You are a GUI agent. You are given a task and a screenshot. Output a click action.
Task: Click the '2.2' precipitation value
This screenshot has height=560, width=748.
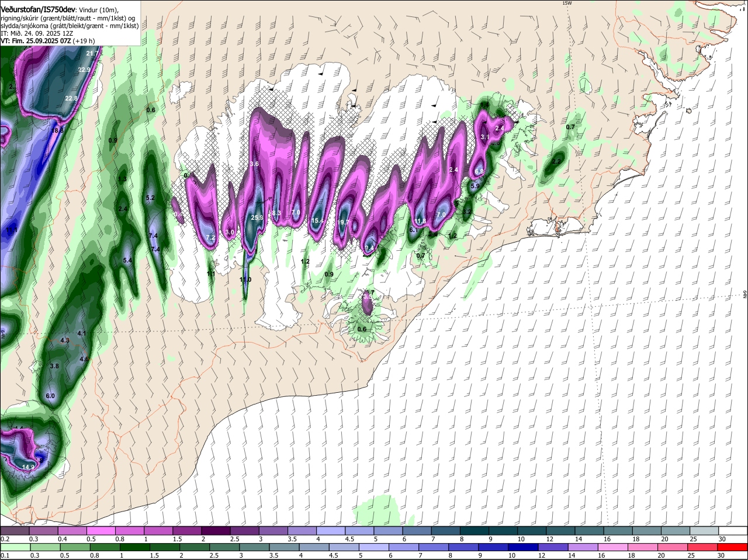click(556, 162)
